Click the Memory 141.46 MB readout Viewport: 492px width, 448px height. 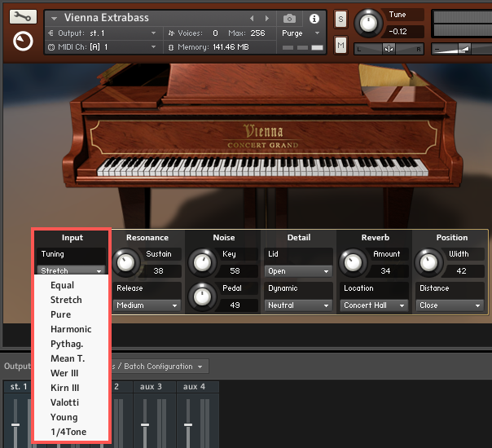point(231,47)
